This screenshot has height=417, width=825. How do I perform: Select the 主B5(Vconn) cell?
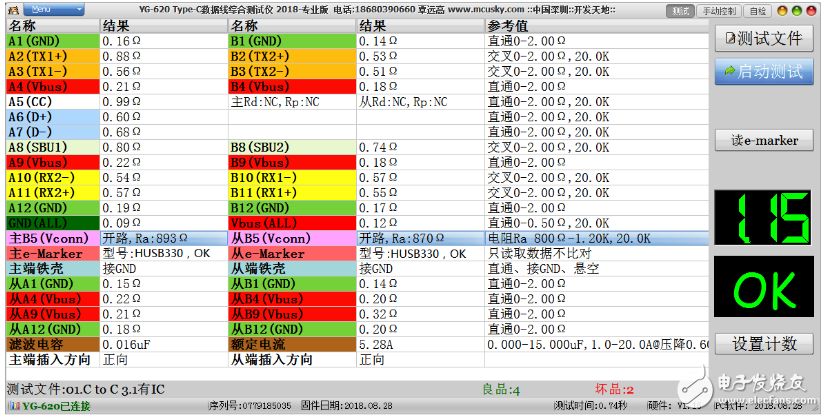(53, 238)
